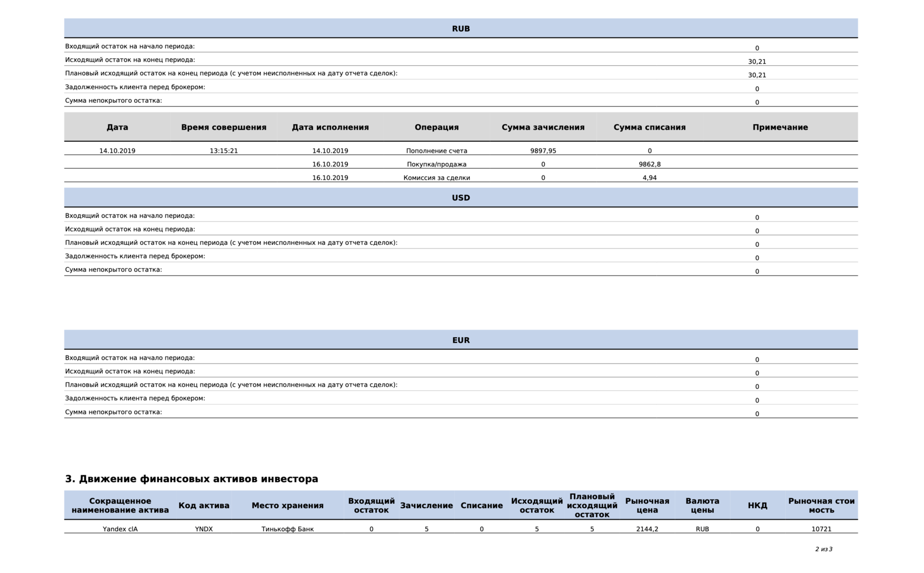Screen dimensions: 924x573
Task: Click the RUB currency cell in Yandex row
Action: click(x=702, y=529)
